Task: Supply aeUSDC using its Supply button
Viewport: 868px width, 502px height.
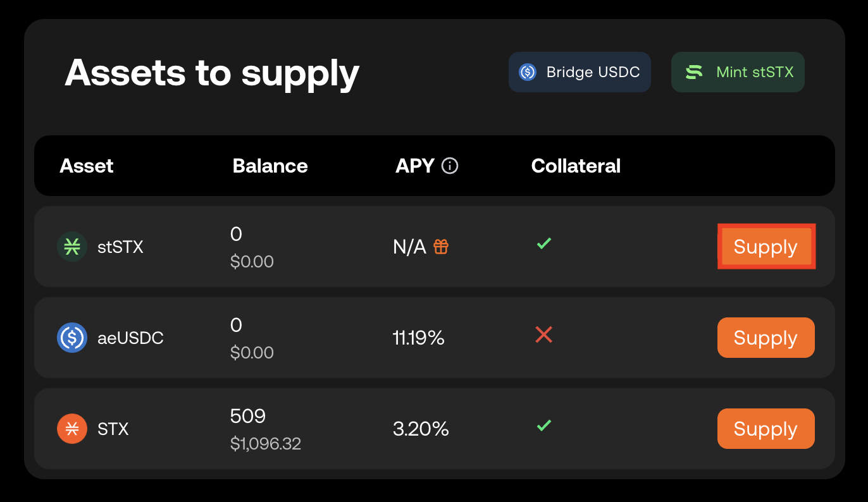Action: 766,338
